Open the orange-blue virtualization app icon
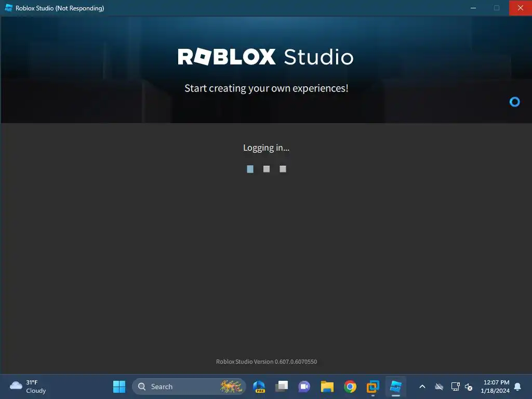This screenshot has height=399, width=532. 373,387
